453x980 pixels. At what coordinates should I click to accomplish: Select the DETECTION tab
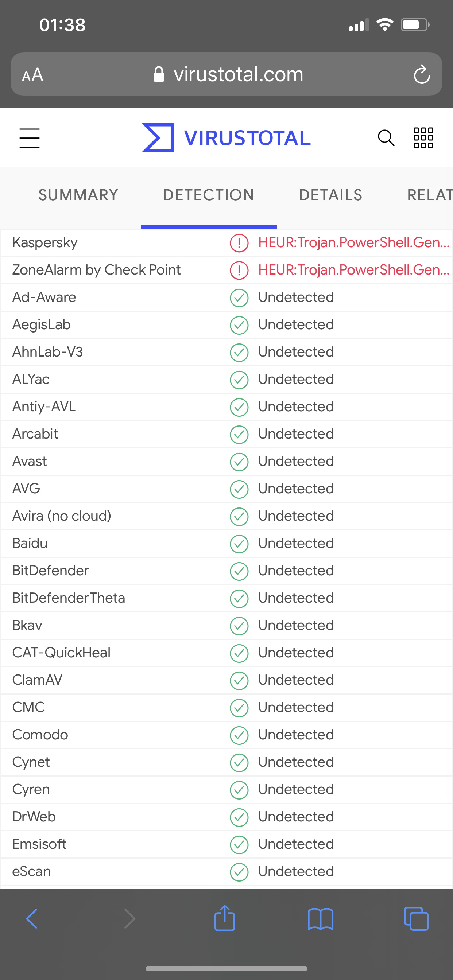point(209,195)
